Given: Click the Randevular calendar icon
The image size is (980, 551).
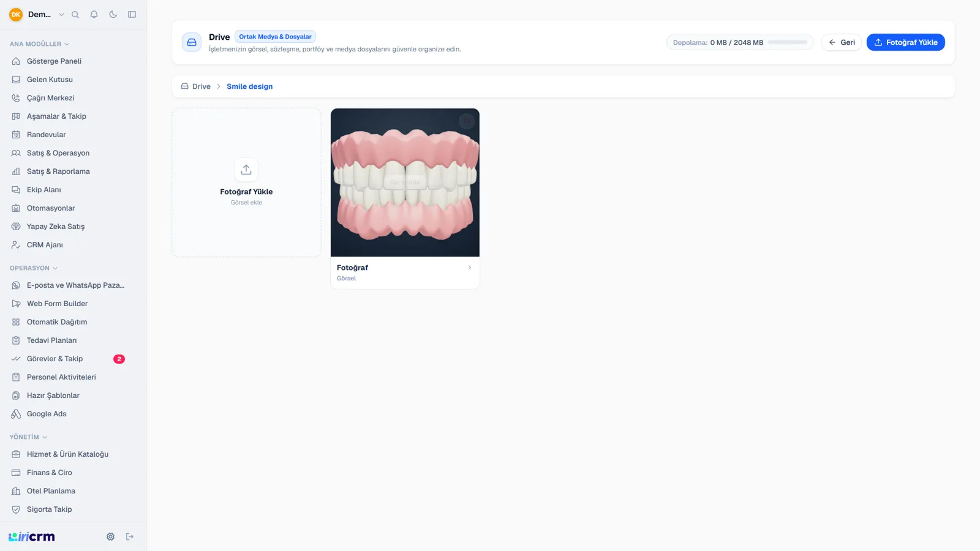Looking at the screenshot, I should [x=16, y=135].
